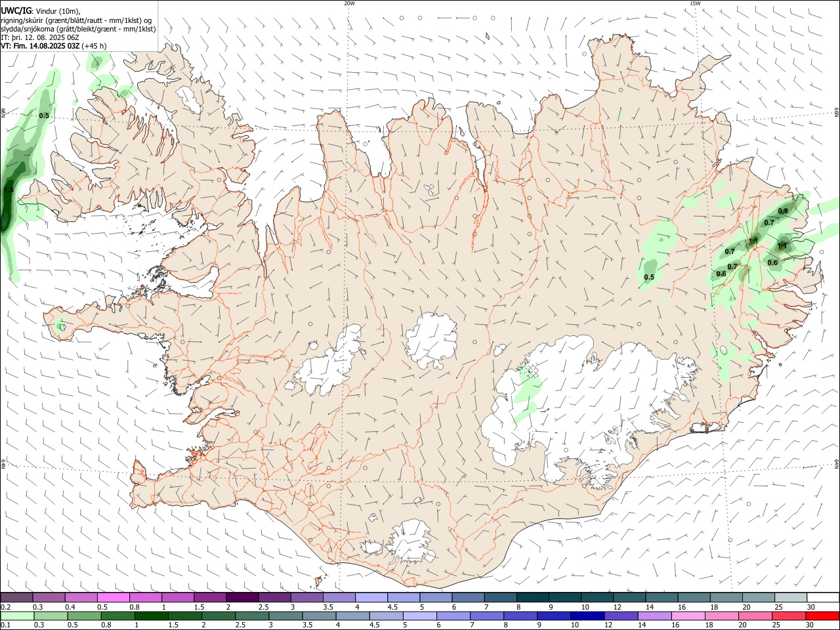This screenshot has width=840, height=630.
Task: Click the 0.6 value right of the eastern dark-green cell
Action: (x=772, y=262)
